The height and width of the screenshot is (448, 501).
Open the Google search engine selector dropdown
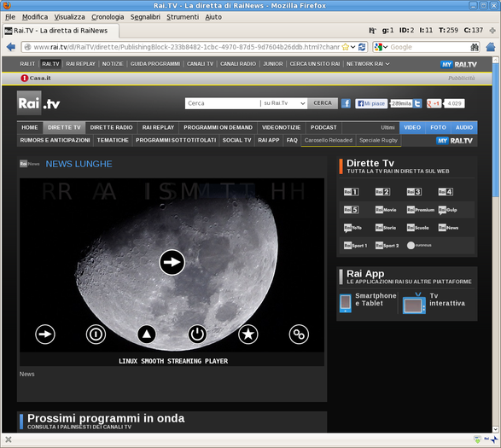coord(382,47)
